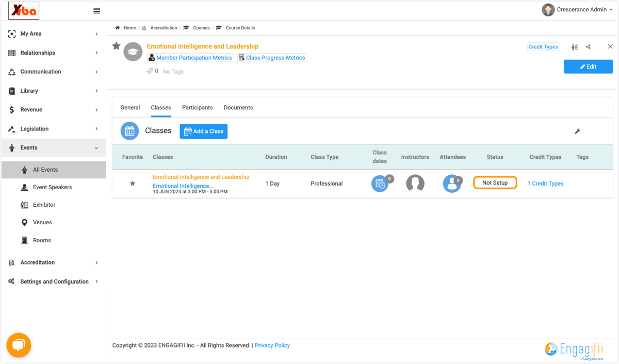Click the course graduation cap avatar

tap(133, 52)
